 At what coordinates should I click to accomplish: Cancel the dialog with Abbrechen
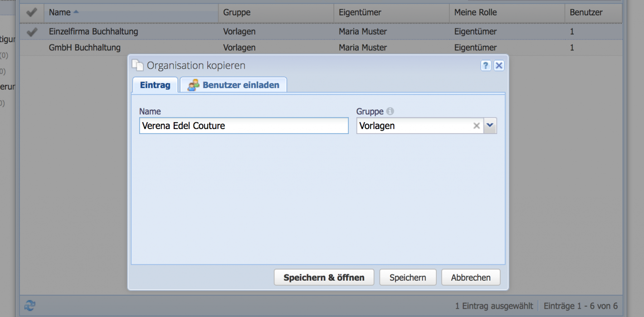[x=470, y=277]
